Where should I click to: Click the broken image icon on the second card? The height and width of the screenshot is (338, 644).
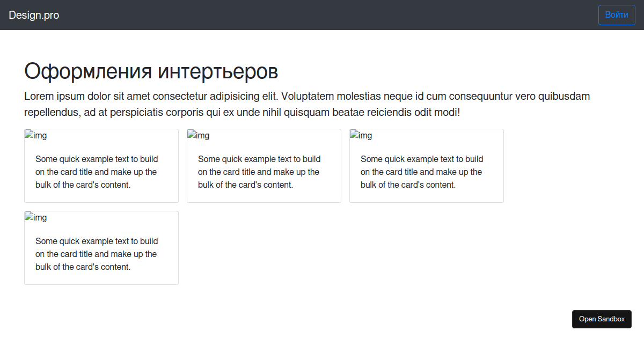[x=198, y=135]
